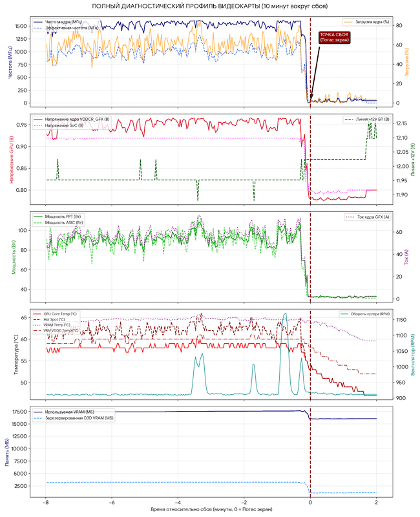Click the '1150' tick on the fan RPM axis
The image size is (420, 517).
pos(401,320)
